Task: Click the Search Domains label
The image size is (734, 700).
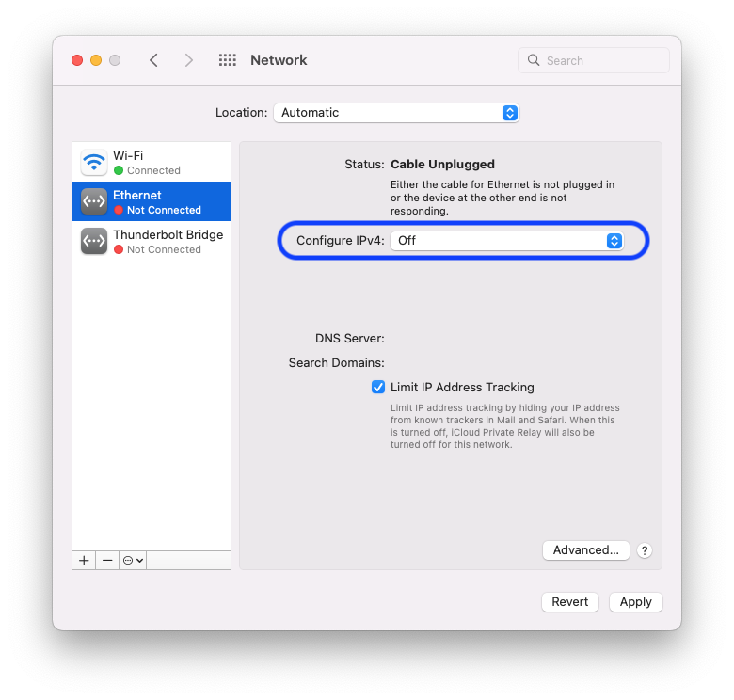Action: (336, 362)
